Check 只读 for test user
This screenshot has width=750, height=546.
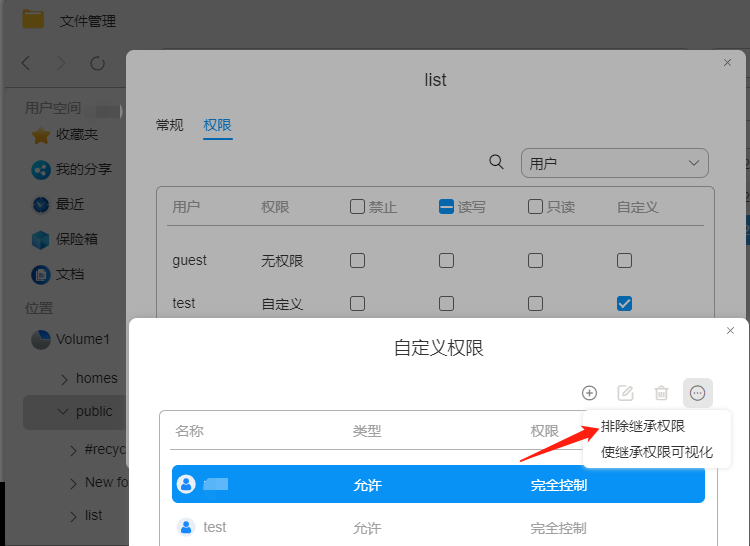tap(535, 304)
